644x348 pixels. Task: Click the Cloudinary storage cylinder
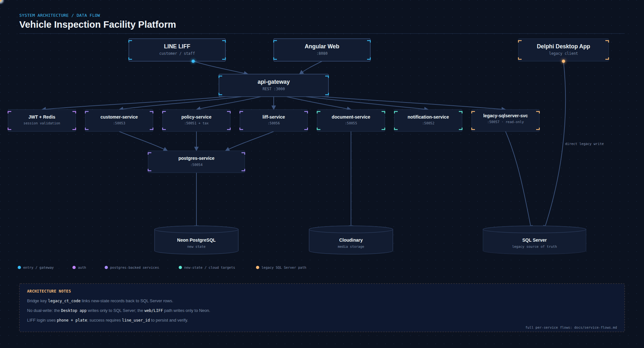(351, 240)
